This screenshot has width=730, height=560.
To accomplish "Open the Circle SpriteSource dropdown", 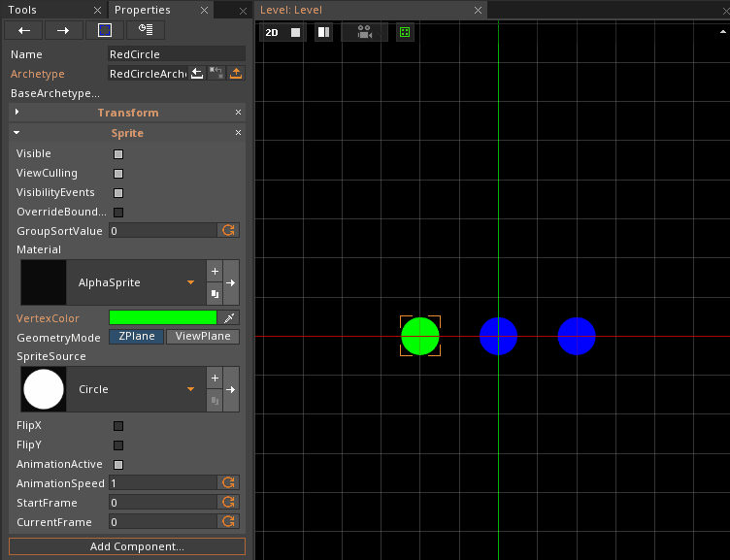I will 190,389.
